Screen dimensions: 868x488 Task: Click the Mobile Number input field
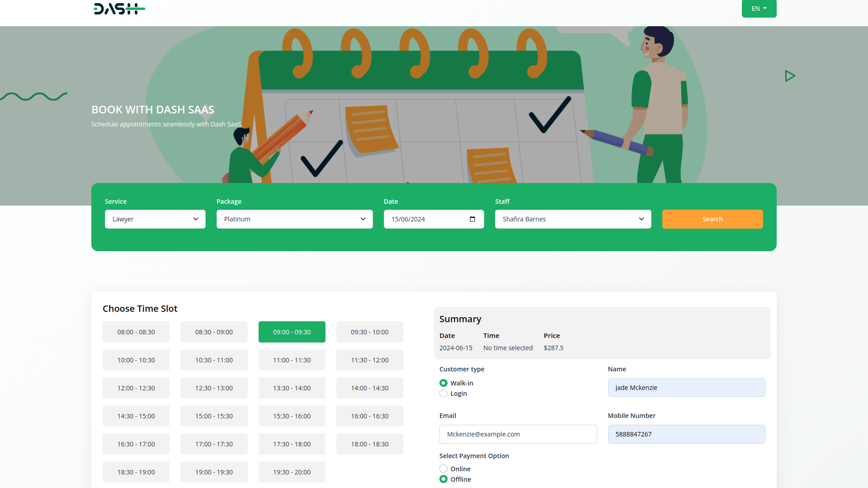point(686,434)
